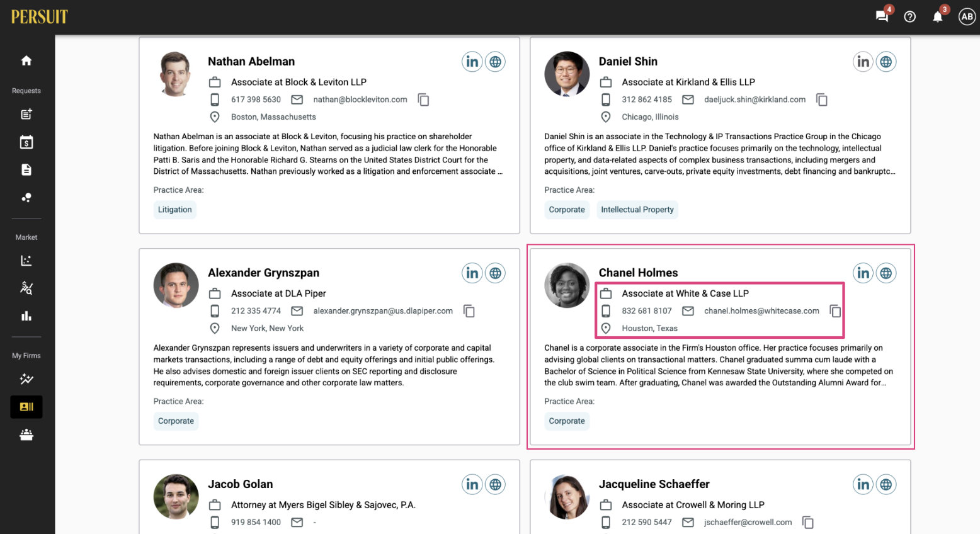Go to Home in the sidebar
The width and height of the screenshot is (980, 534).
(26, 60)
